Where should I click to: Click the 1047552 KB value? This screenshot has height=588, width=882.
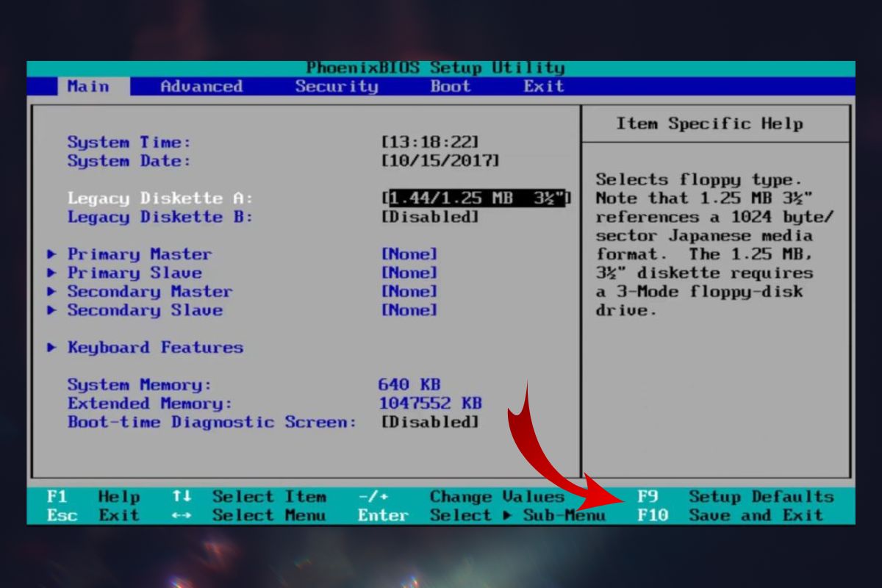tap(430, 404)
